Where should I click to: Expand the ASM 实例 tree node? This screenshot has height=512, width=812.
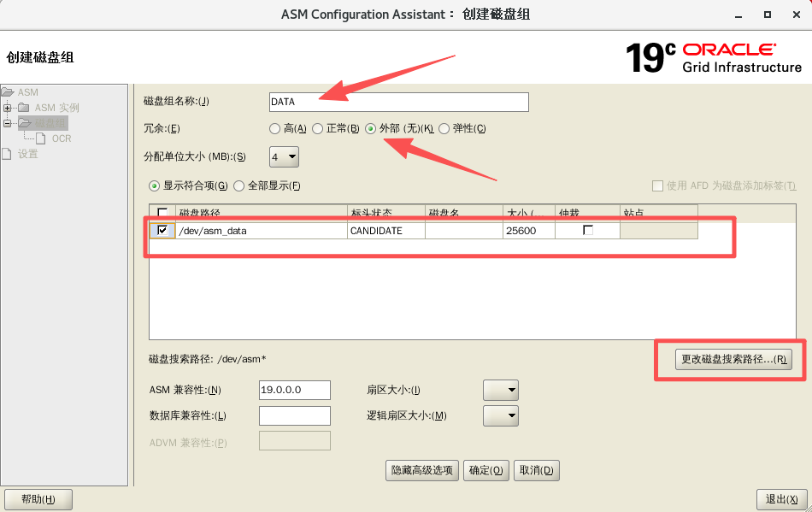click(x=7, y=109)
